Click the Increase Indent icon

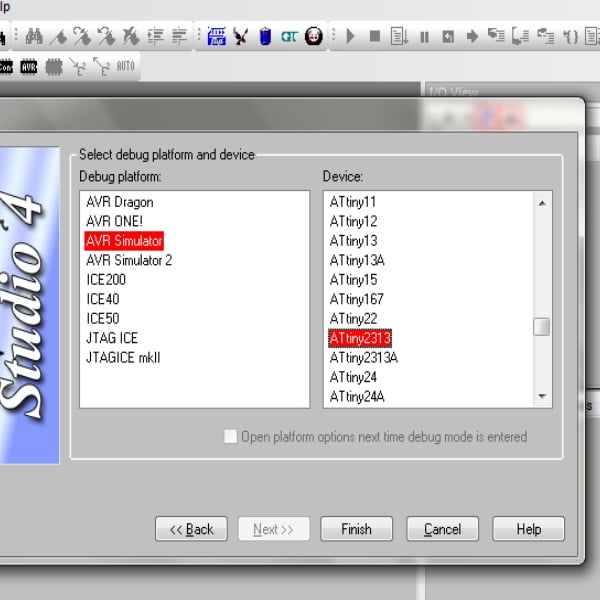tap(156, 36)
